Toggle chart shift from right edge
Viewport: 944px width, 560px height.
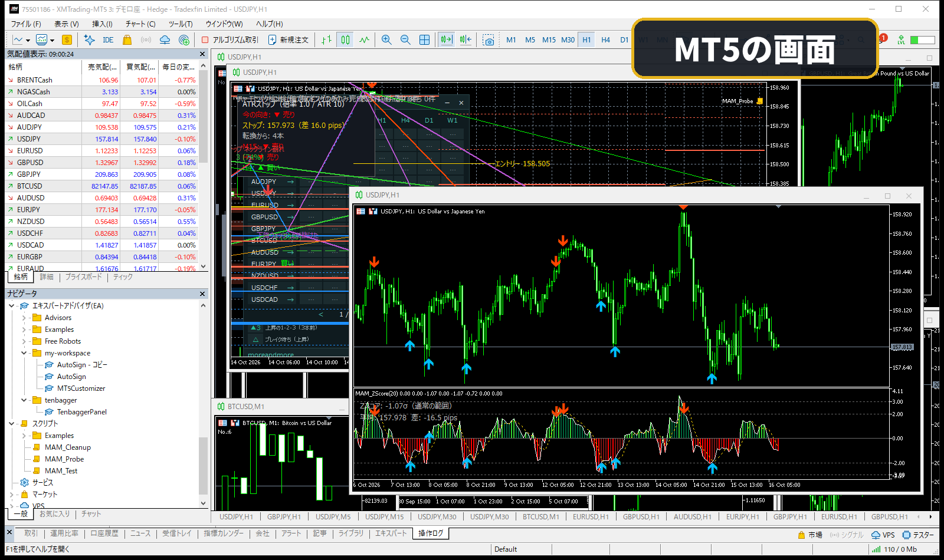click(x=466, y=40)
